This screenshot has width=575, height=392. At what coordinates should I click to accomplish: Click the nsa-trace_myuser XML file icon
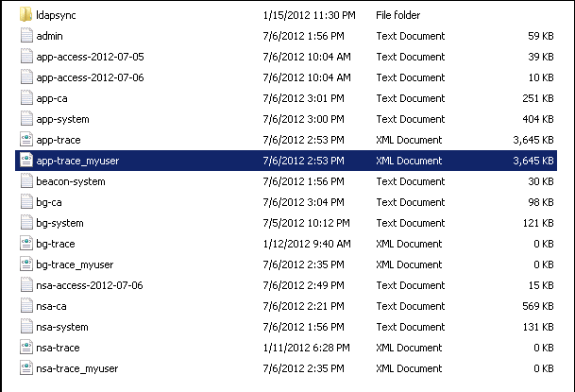click(25, 368)
